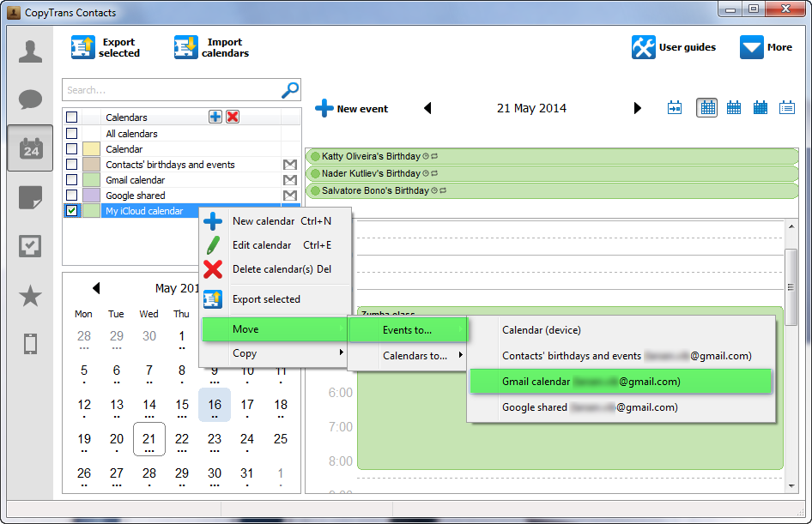This screenshot has width=812, height=524.
Task: Open the device phone icon in sidebar
Action: click(x=30, y=344)
